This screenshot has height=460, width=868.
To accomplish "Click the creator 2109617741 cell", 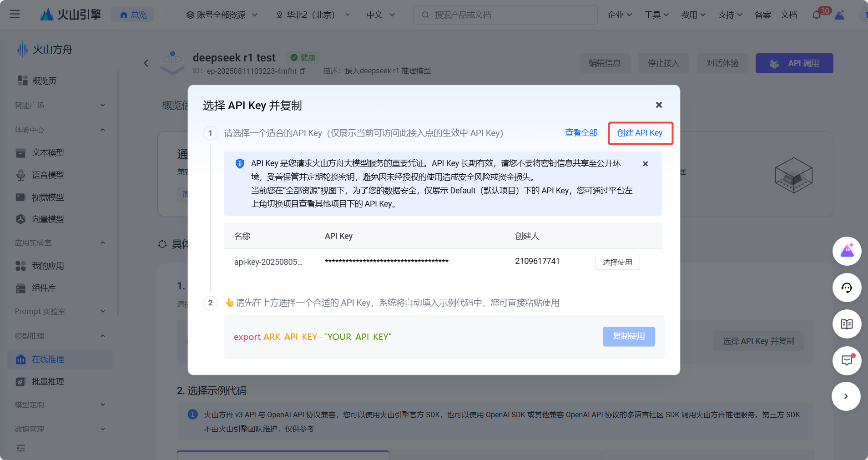I will coord(537,261).
